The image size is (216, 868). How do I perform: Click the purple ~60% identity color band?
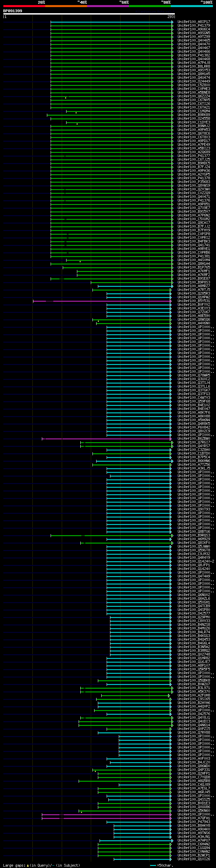[108, 6]
